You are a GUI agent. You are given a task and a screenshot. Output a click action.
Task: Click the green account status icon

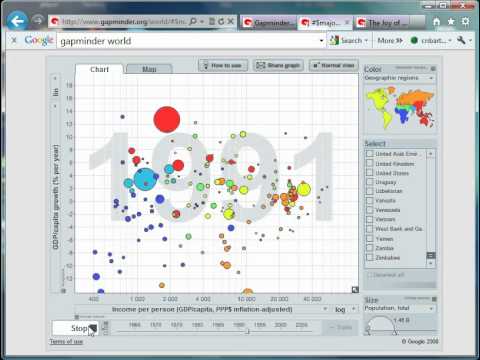pos(414,40)
